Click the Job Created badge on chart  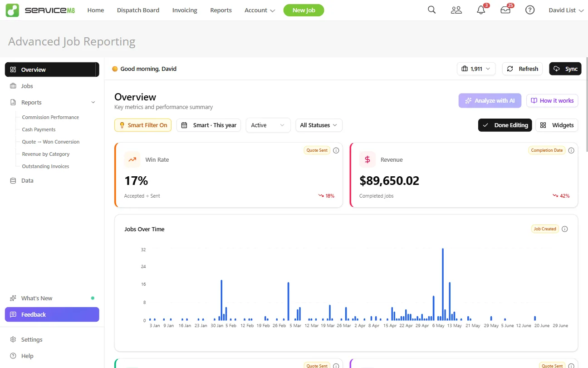point(545,229)
